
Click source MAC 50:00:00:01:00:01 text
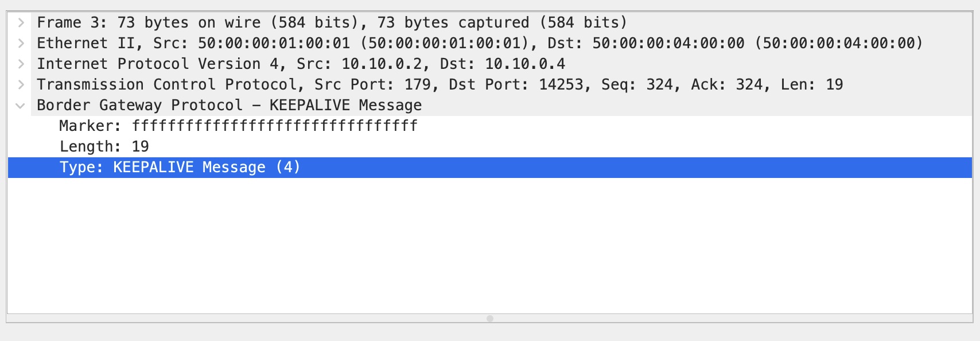pos(274,44)
